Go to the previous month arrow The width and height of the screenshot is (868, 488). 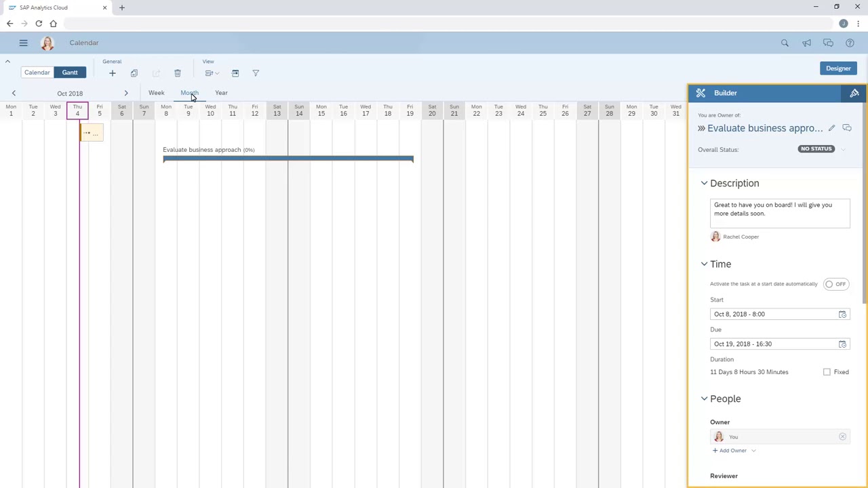(x=14, y=93)
